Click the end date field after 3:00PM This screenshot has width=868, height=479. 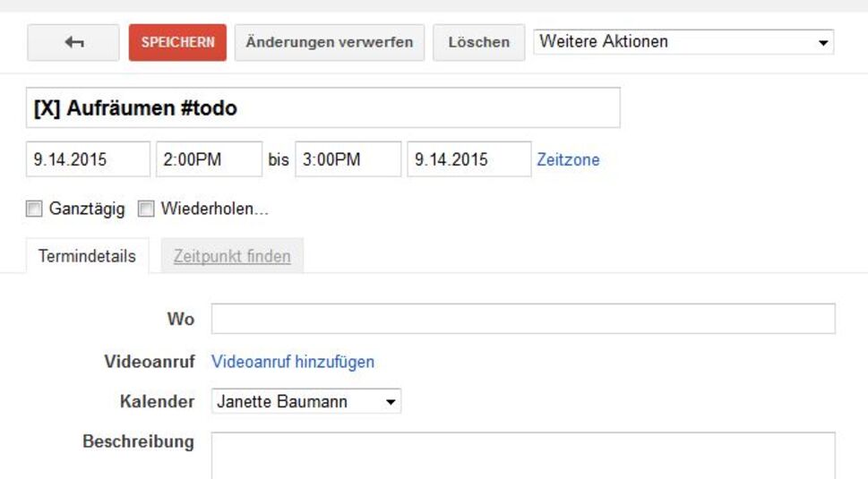tap(468, 160)
